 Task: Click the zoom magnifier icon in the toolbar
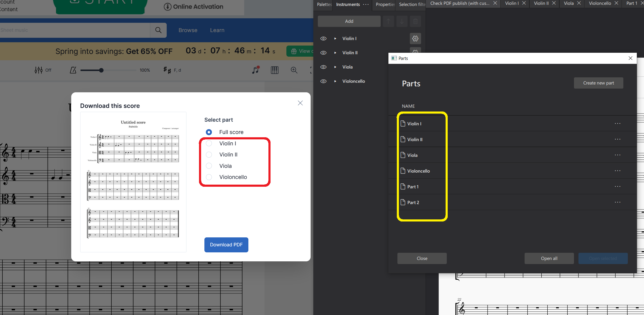coord(294,70)
